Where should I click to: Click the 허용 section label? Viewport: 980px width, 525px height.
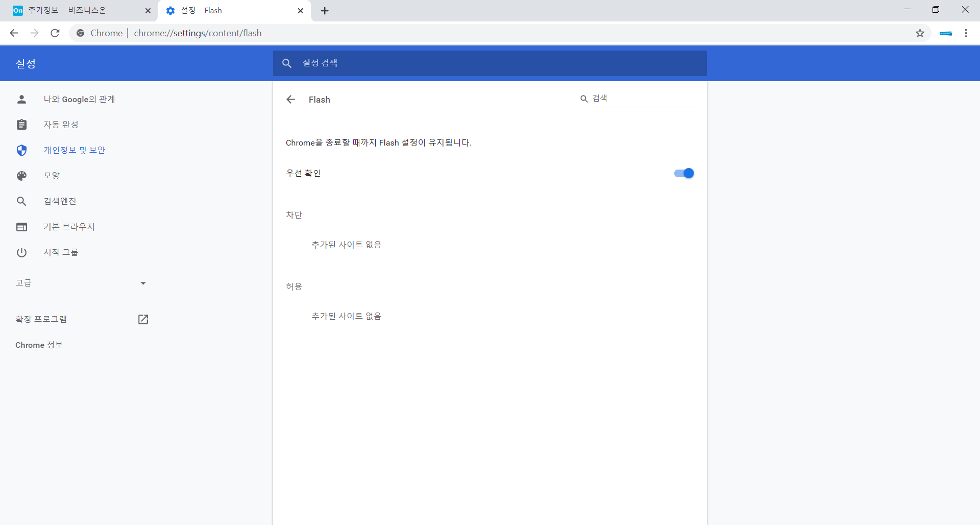[294, 287]
